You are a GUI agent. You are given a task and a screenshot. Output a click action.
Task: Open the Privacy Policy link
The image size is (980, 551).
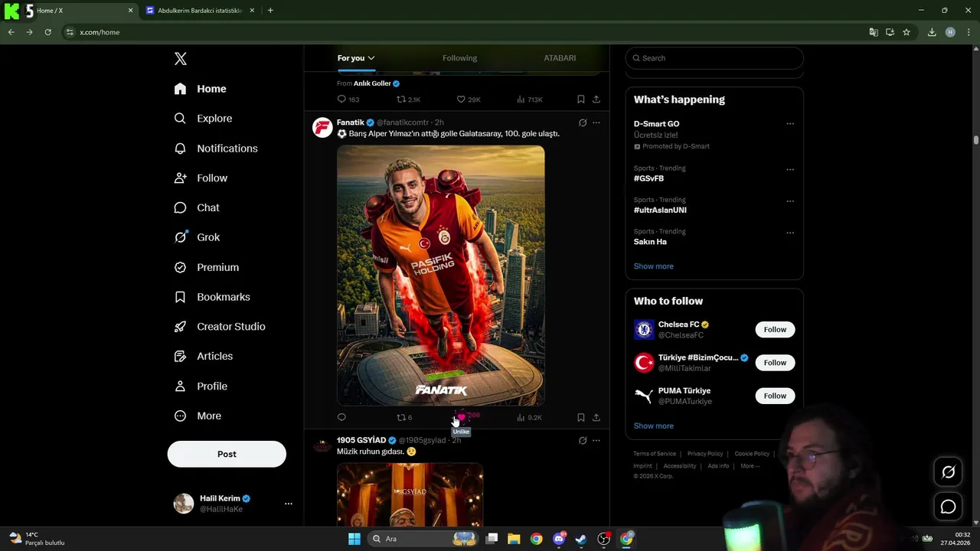pos(705,454)
